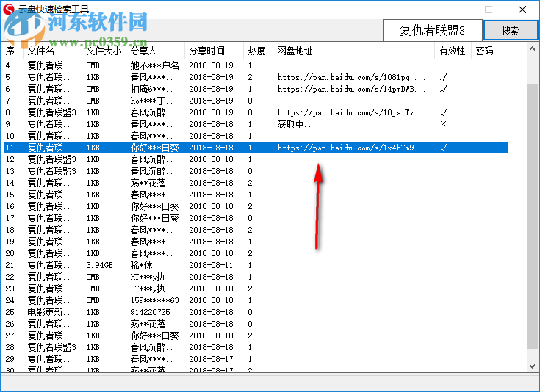Select row 28 file 复仇者联盟3
540x392 pixels.
pos(51,347)
